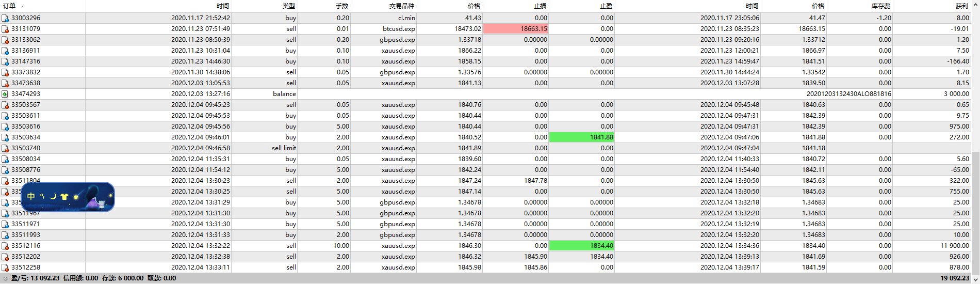Image resolution: width=980 pixels, height=284 pixels.
Task: Click the 盈/亏: 13 092.23 summary text
Action: (x=35, y=278)
